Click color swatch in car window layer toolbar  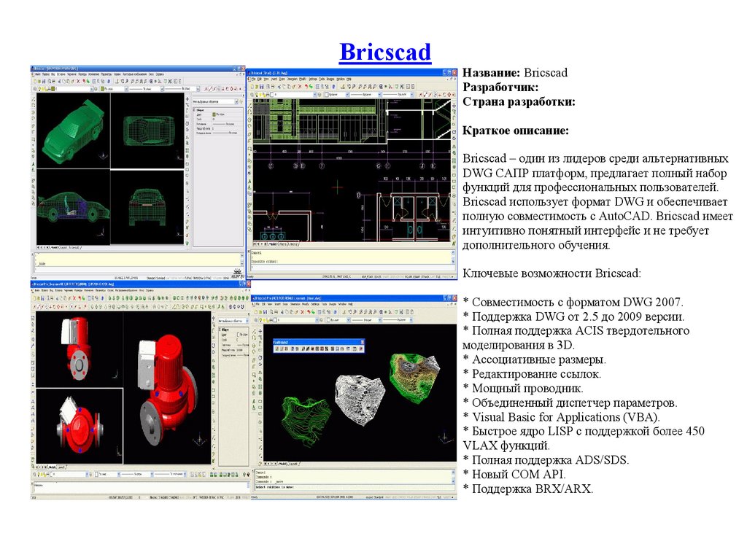coord(53,89)
